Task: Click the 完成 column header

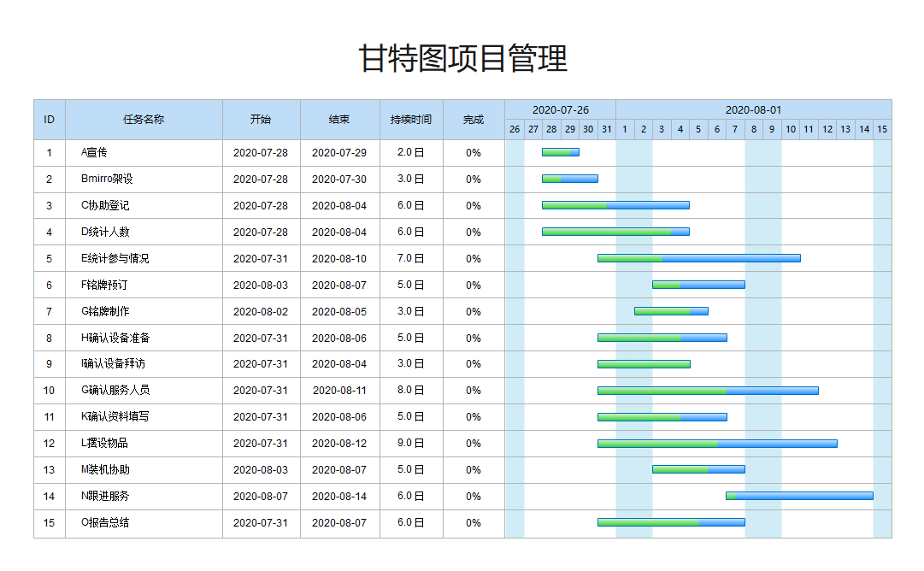Action: click(474, 120)
